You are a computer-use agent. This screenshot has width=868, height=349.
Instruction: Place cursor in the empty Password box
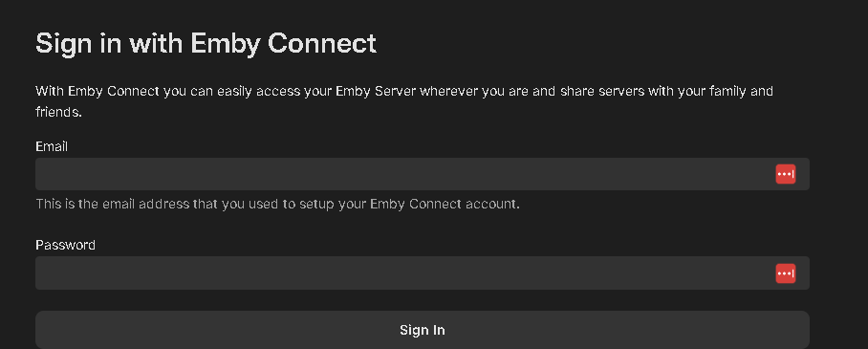click(x=423, y=273)
